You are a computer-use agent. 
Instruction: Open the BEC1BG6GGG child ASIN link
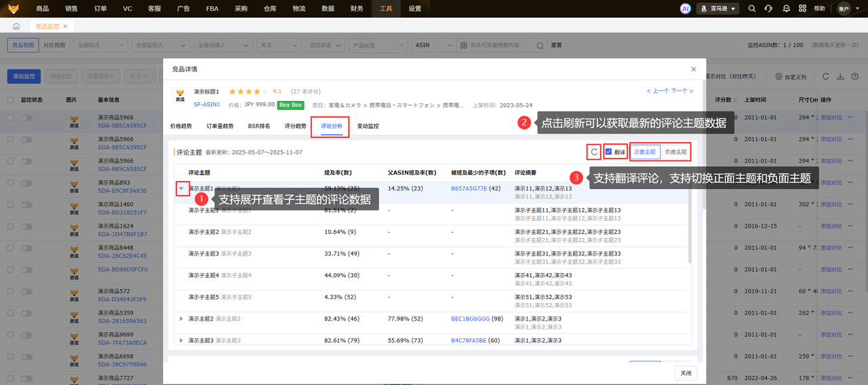[x=470, y=319]
